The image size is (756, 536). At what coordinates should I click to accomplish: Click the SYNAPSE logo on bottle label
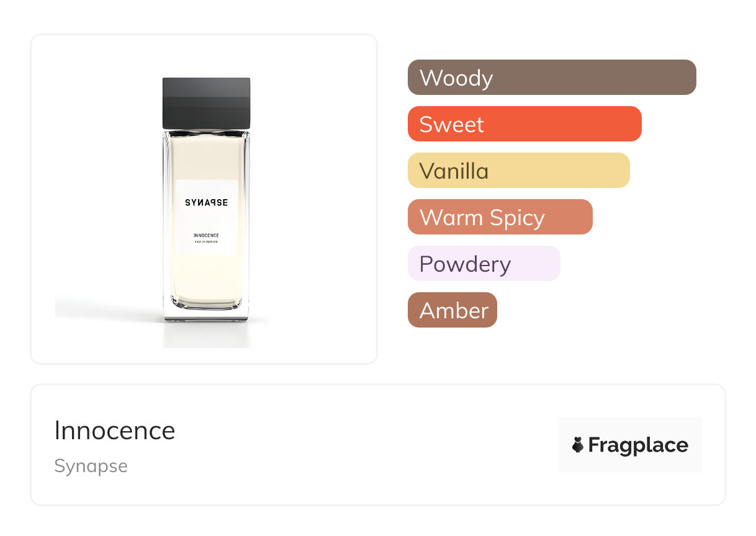pos(206,203)
